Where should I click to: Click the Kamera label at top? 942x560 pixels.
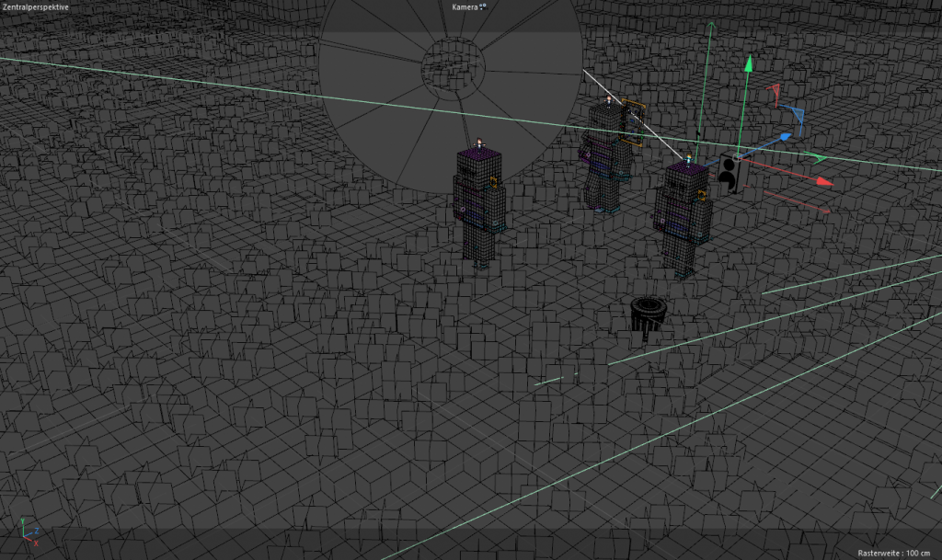(465, 7)
